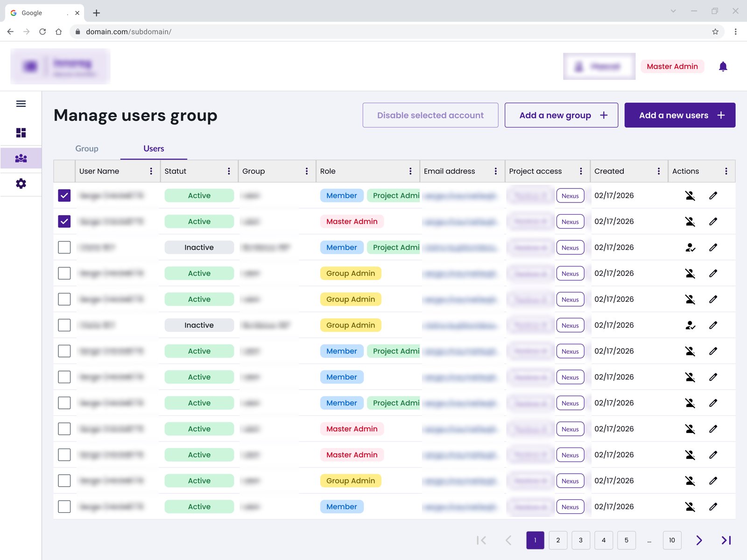Open the dashboard icon in the sidebar
Screen dimensions: 747x560
coord(21,133)
